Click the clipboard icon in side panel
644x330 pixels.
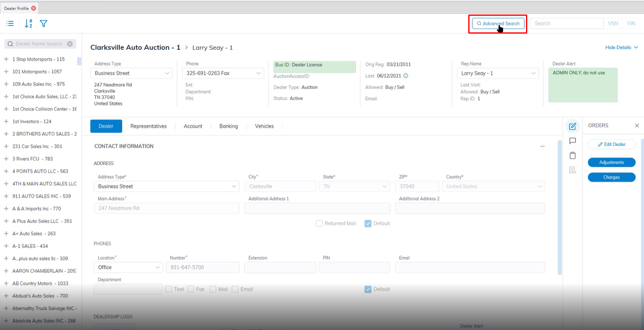(x=572, y=156)
